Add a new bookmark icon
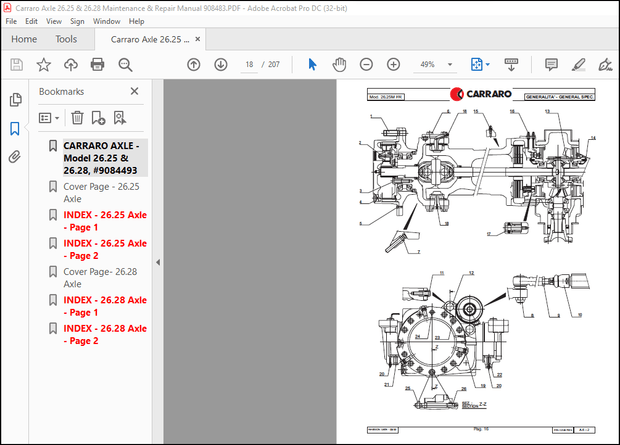Image resolution: width=620 pixels, height=445 pixels. 98,118
